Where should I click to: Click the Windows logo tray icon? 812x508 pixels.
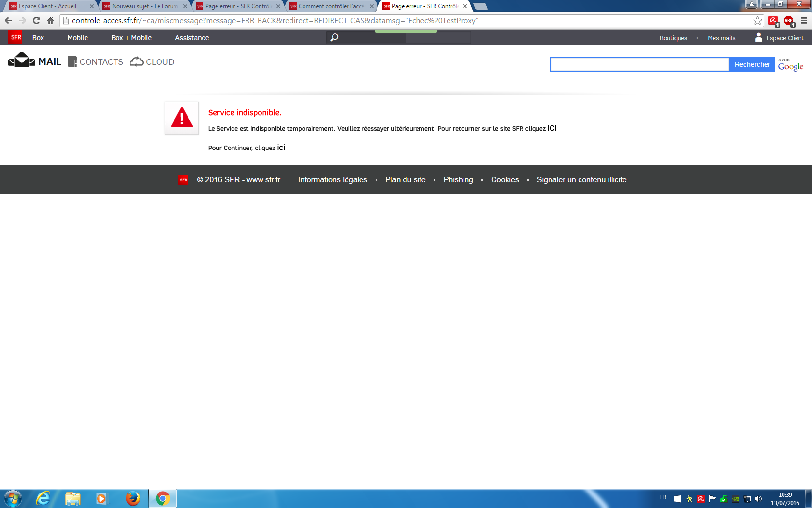[678, 499]
